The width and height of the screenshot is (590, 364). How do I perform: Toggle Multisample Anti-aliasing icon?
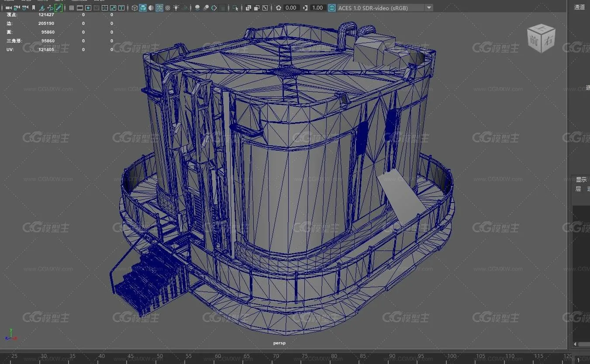click(x=214, y=8)
